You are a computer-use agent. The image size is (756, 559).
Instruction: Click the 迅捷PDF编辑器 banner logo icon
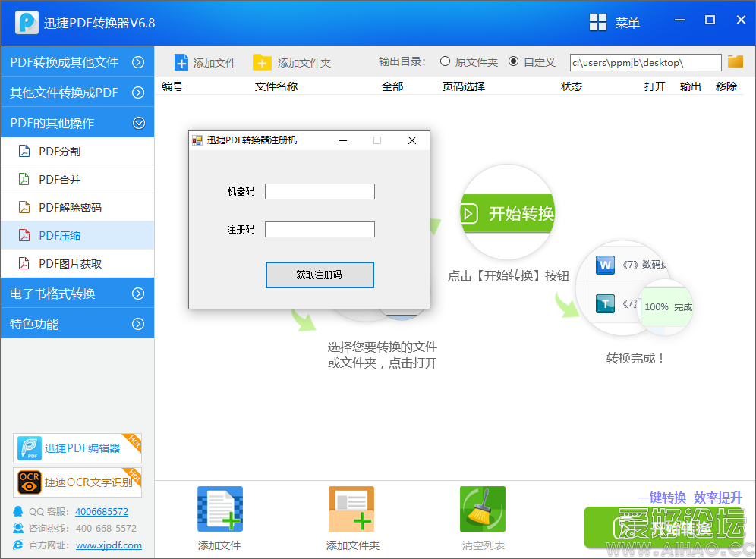pos(30,448)
